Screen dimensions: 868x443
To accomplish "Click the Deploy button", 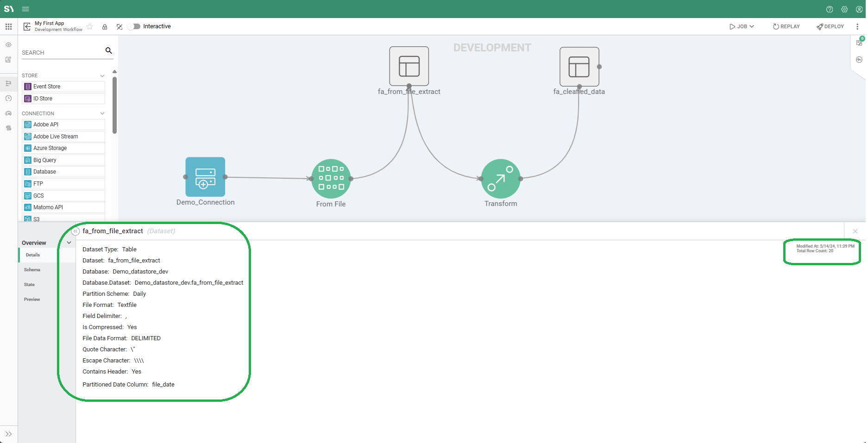I will coord(830,26).
